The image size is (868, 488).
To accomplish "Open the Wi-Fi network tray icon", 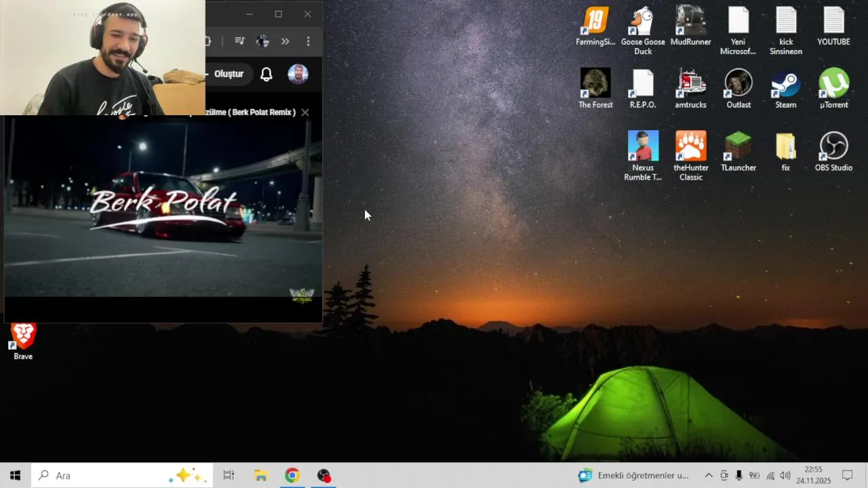I will (770, 475).
